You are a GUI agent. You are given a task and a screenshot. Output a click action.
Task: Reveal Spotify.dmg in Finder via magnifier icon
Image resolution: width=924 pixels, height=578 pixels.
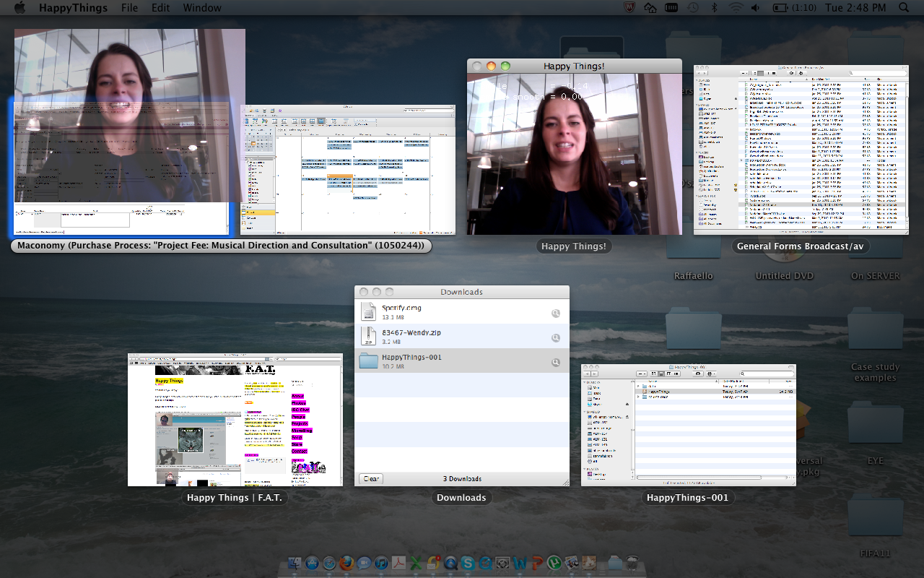[x=556, y=313]
